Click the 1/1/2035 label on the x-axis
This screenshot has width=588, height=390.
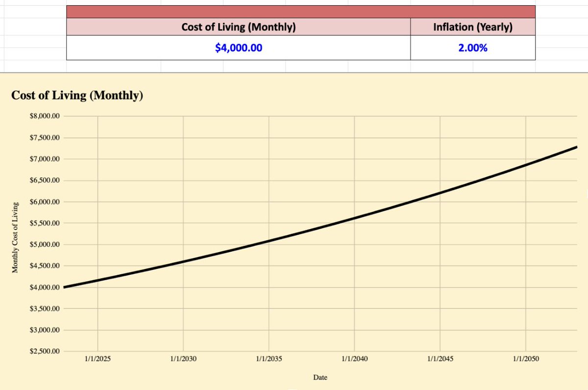click(270, 359)
